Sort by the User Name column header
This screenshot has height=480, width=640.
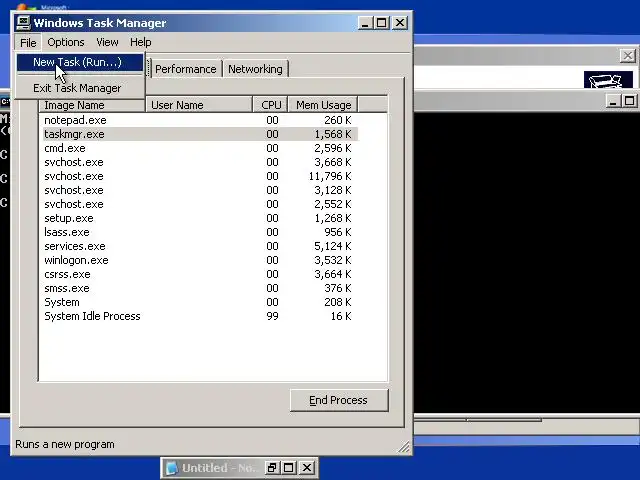tap(199, 105)
